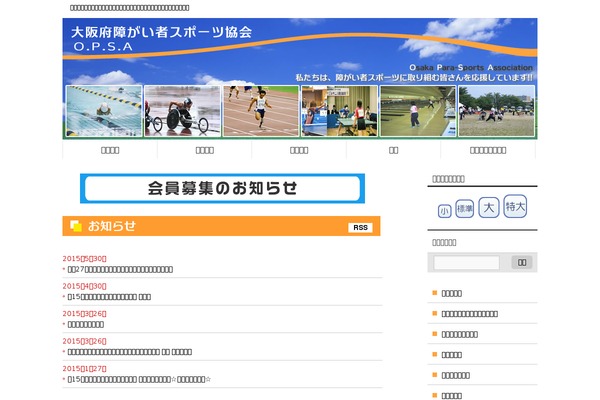Click the RSS feed button

click(x=360, y=227)
